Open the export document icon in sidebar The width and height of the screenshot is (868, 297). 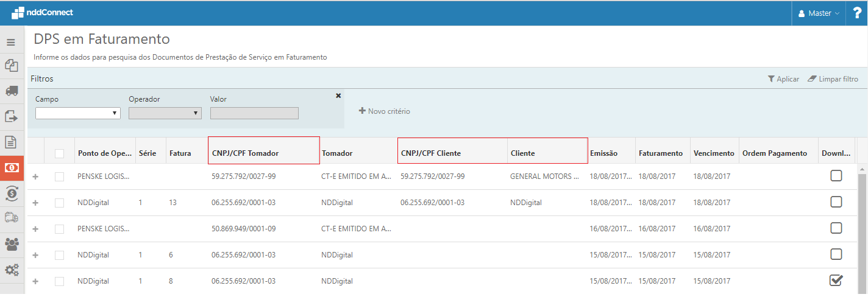pos(11,116)
